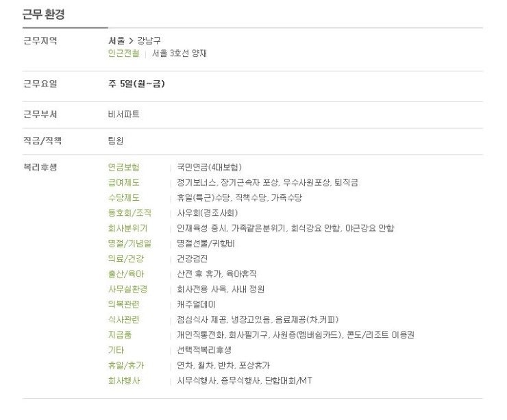Viewport: 507px width, 420px height.
Task: Click the 회사분위기 category label
Action: pyautogui.click(x=127, y=228)
